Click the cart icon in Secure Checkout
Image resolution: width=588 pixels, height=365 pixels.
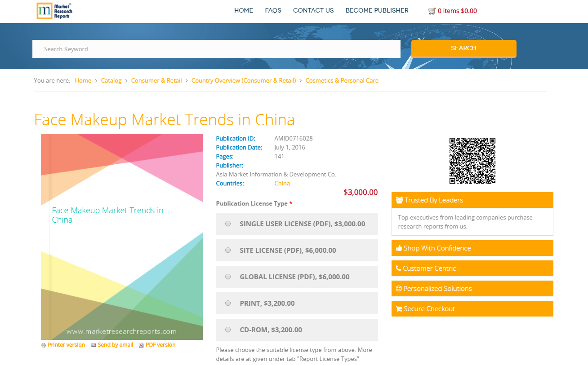[x=399, y=309]
